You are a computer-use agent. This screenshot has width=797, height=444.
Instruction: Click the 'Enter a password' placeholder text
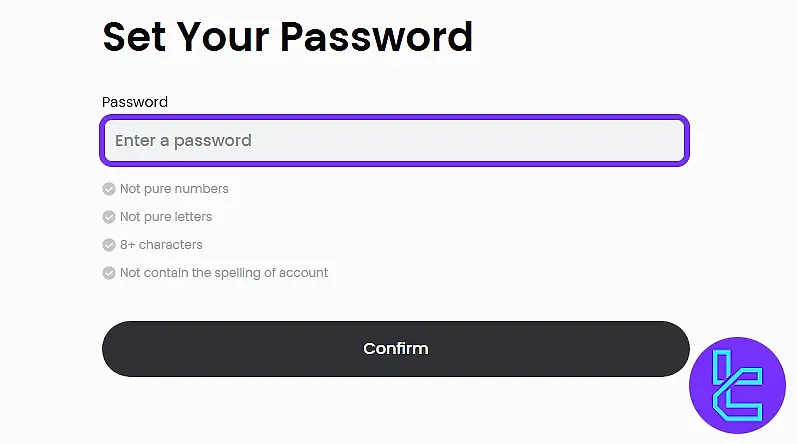click(183, 141)
